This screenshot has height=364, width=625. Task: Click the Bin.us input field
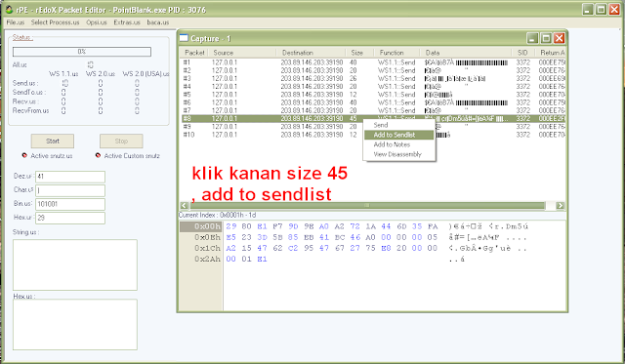[x=70, y=204]
